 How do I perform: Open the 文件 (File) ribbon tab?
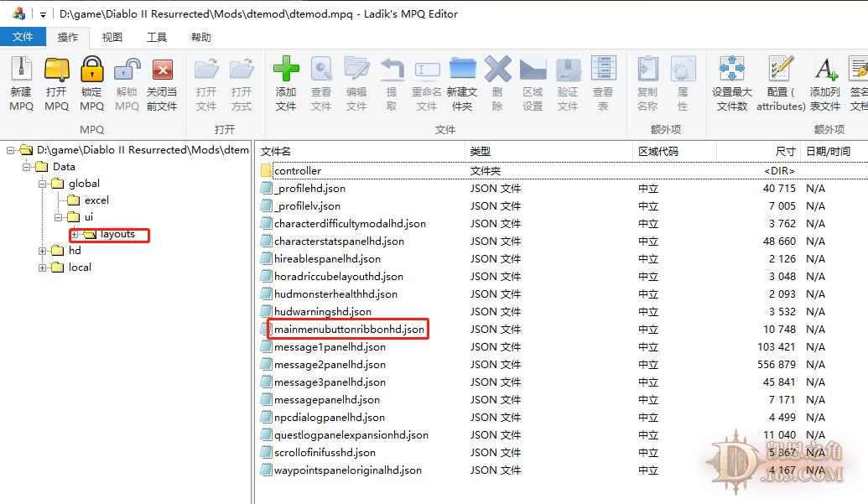coord(23,37)
